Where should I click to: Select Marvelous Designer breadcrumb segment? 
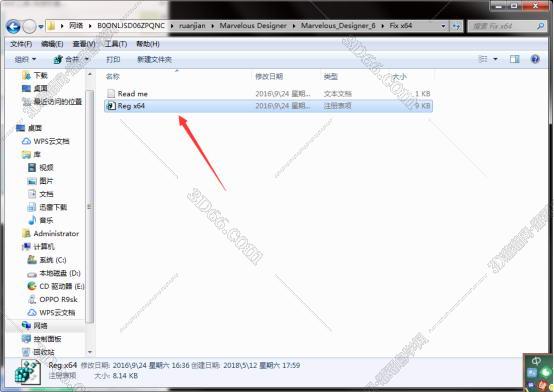click(x=253, y=26)
